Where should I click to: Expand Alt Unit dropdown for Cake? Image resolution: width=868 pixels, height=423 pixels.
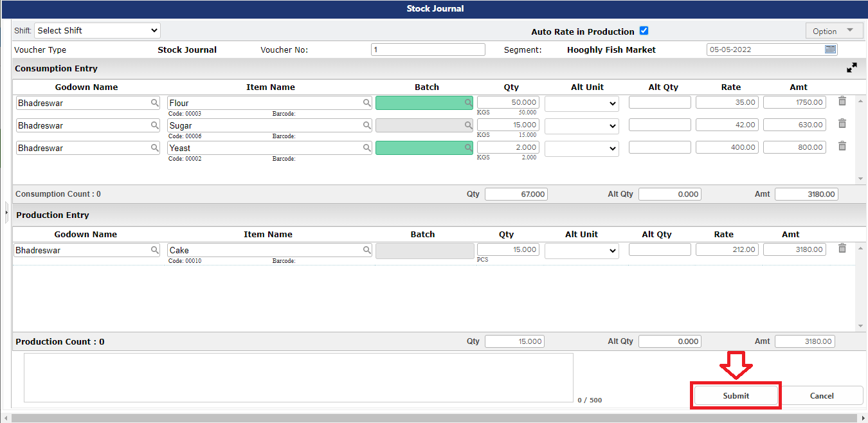(581, 251)
